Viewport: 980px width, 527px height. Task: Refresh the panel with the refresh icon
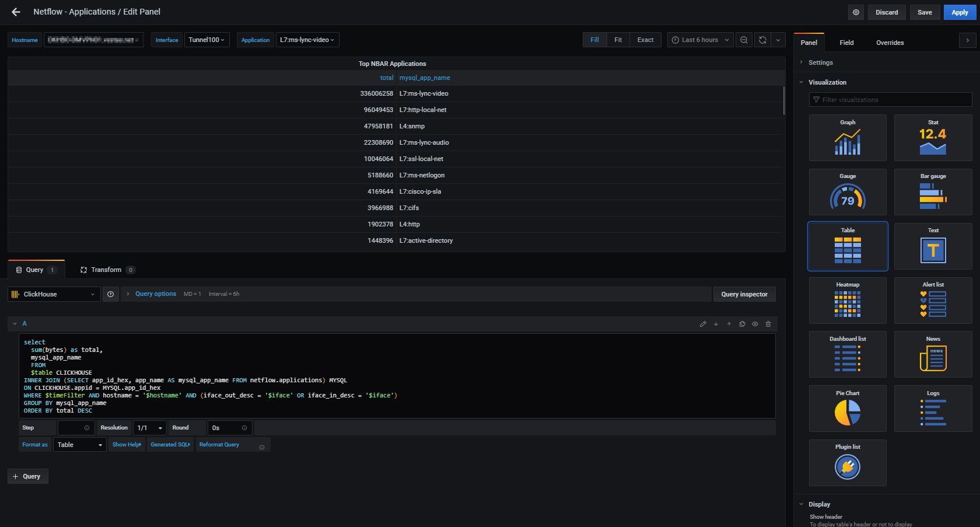762,39
